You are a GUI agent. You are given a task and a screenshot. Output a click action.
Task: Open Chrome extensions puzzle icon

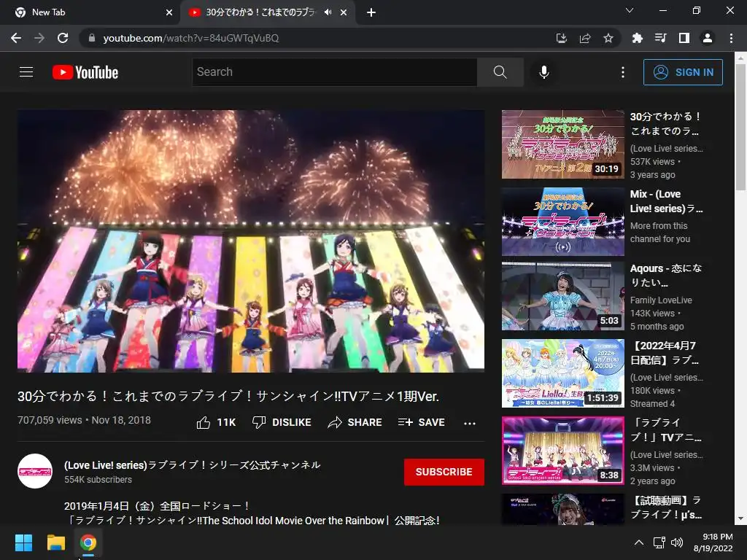[637, 38]
